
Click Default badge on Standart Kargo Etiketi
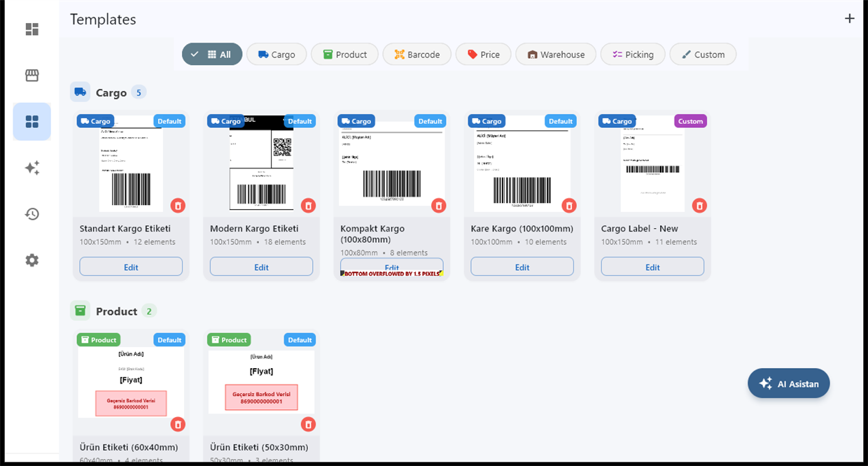(169, 121)
